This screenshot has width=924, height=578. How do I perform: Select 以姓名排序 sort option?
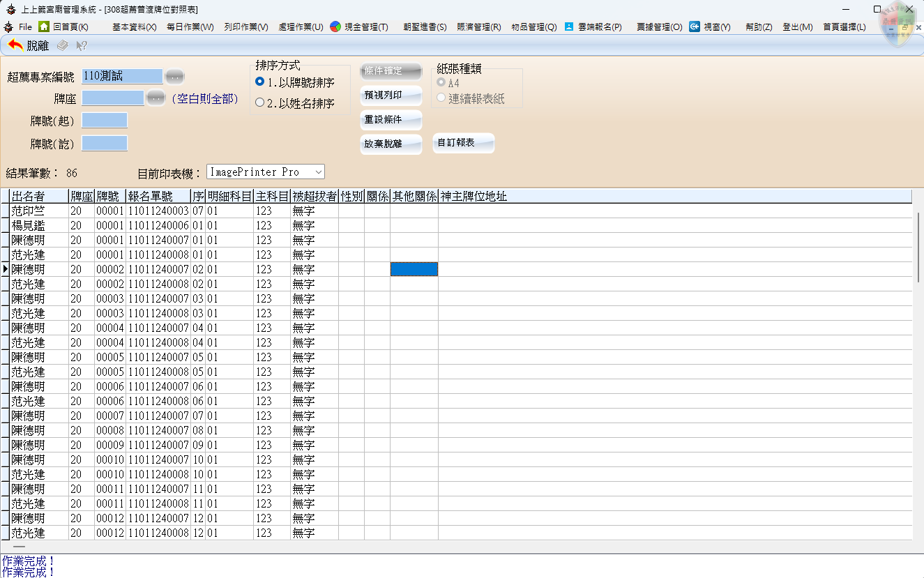pos(260,102)
